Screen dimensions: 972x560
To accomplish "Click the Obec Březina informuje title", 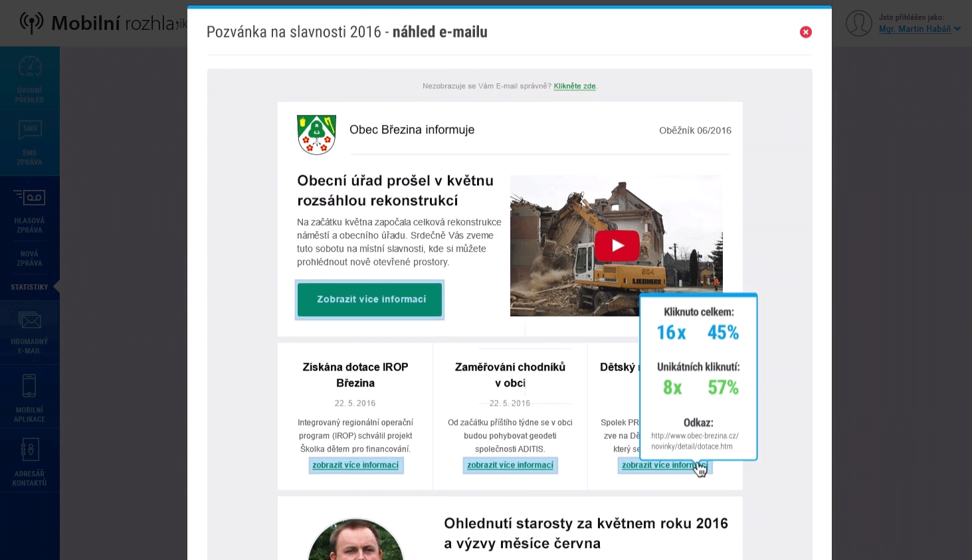I will pos(412,130).
